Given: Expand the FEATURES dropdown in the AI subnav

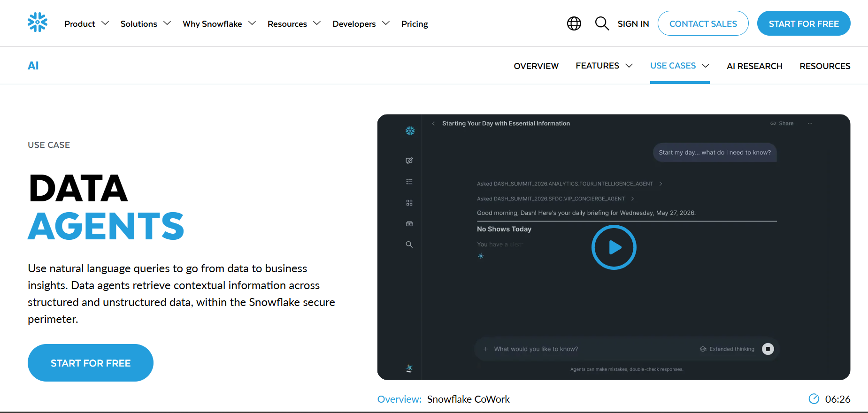Looking at the screenshot, I should (x=604, y=66).
